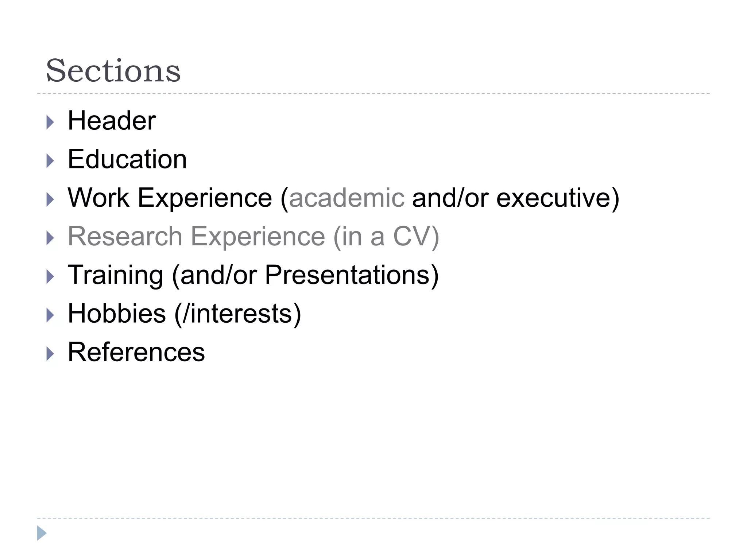Screen dimensions: 747x560
Task: Click the arrow bullet beside Work Experience
Action: [50, 200]
